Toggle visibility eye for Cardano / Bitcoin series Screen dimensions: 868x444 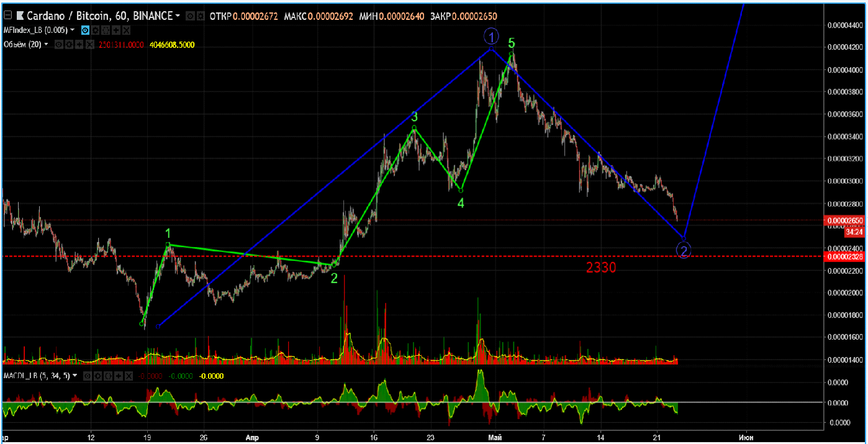click(190, 16)
